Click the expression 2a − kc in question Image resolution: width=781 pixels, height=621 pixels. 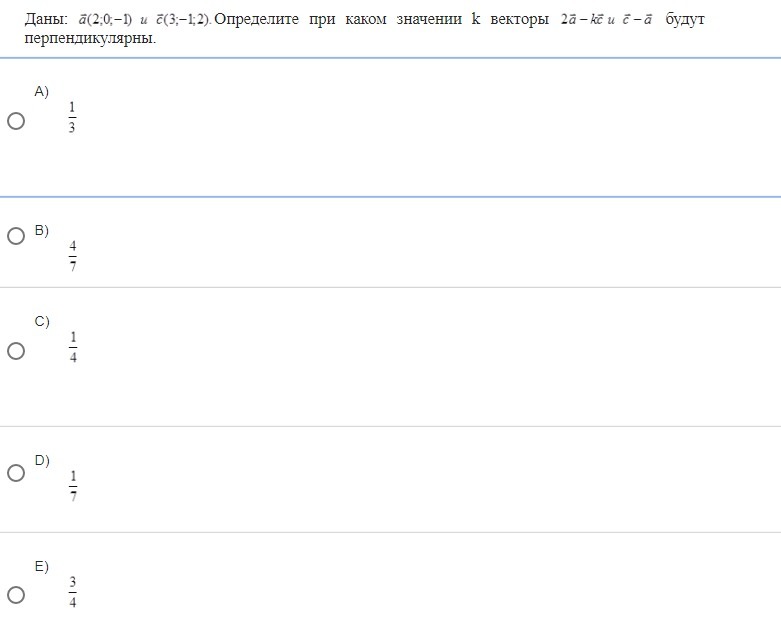(582, 20)
